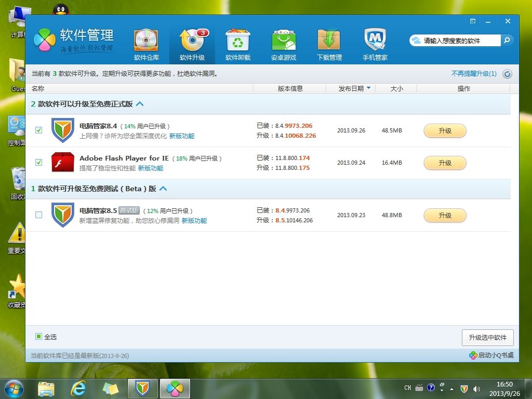Click the search magnifier icon
This screenshot has width=532, height=399.
tap(507, 41)
